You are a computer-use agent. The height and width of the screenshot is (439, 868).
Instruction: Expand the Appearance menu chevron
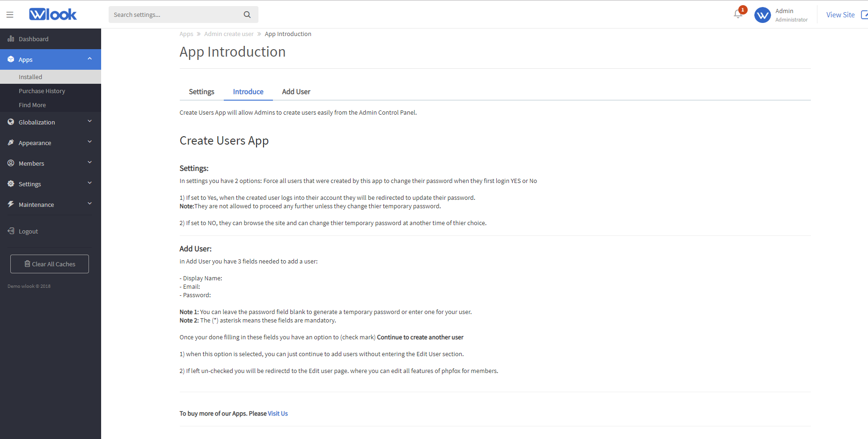[x=90, y=142]
